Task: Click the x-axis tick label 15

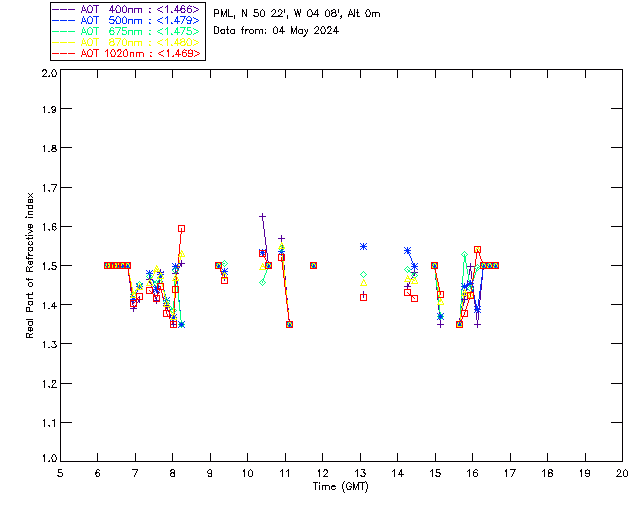Action: 435,473
